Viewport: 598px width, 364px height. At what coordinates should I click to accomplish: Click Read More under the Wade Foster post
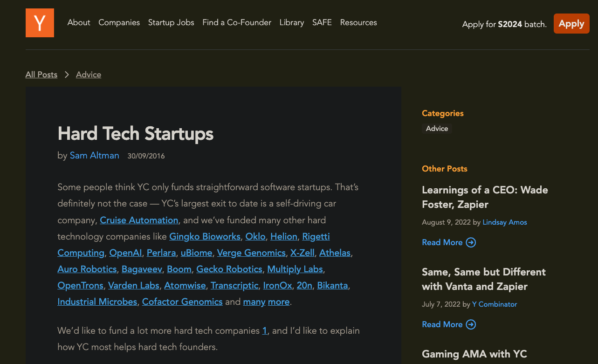tap(442, 242)
